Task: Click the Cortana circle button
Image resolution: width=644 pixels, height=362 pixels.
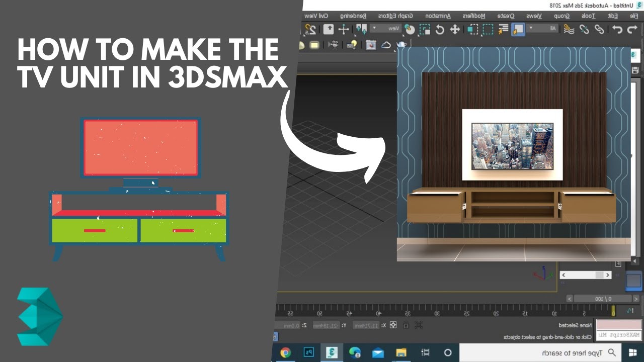Action: [448, 352]
